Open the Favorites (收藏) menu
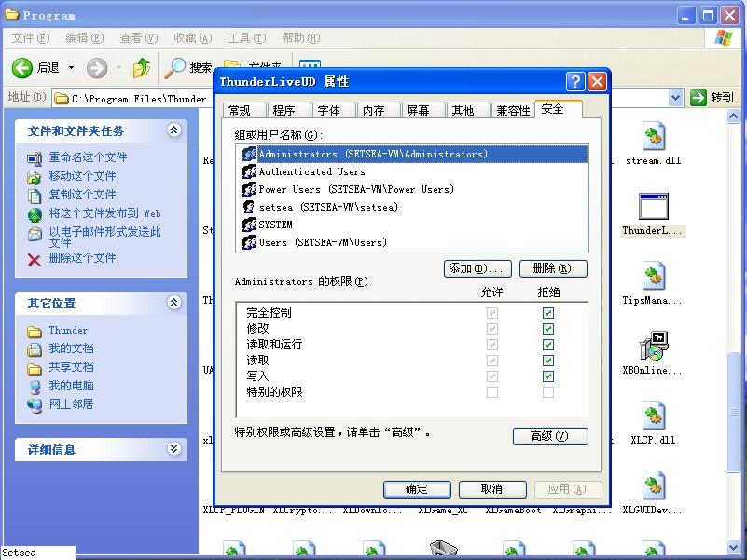Viewport: 747px width, 560px height. [193, 38]
